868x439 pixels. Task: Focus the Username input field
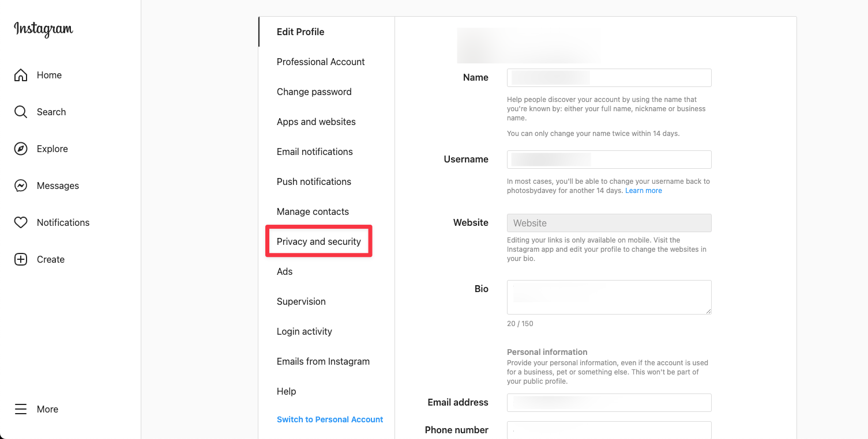pos(609,160)
